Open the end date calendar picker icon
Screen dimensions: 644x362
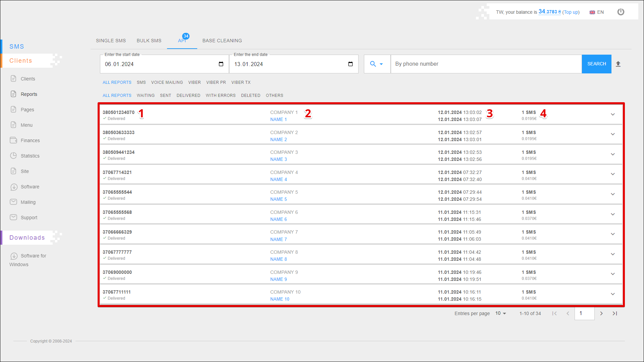point(351,64)
